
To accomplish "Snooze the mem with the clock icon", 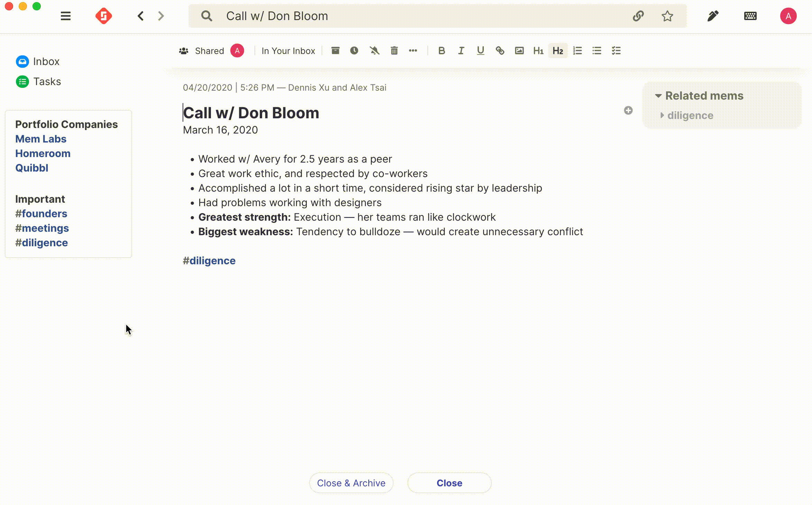I will 354,50.
